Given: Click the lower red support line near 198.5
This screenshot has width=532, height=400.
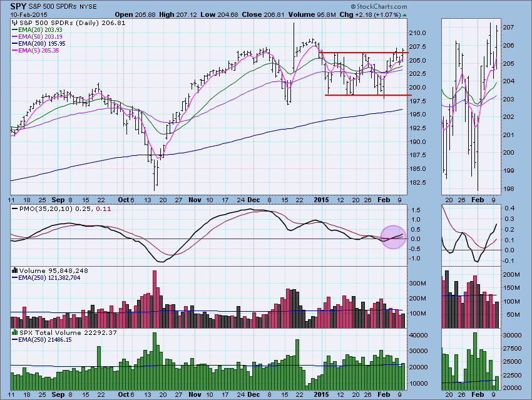Looking at the screenshot, I should (369, 95).
